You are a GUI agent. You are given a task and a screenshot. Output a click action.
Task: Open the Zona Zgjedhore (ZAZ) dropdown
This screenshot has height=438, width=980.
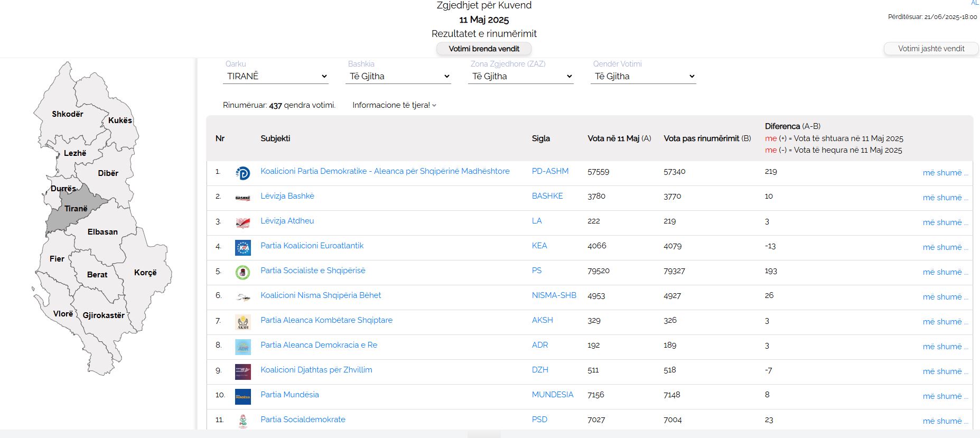click(x=521, y=77)
